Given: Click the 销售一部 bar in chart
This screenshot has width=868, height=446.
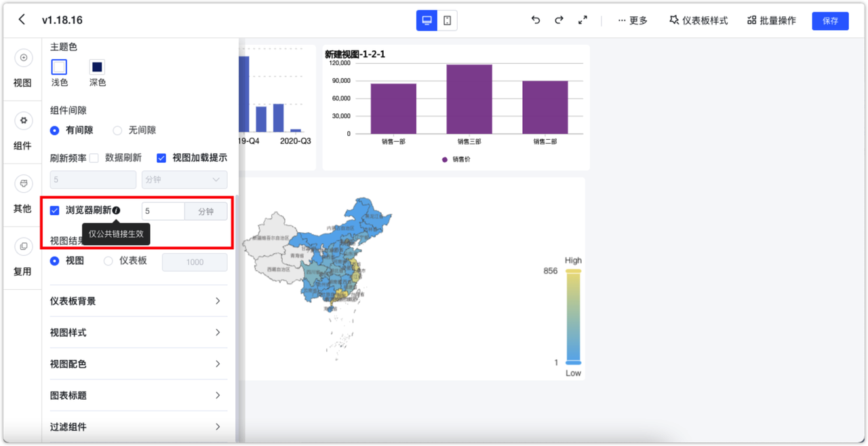Looking at the screenshot, I should point(393,109).
